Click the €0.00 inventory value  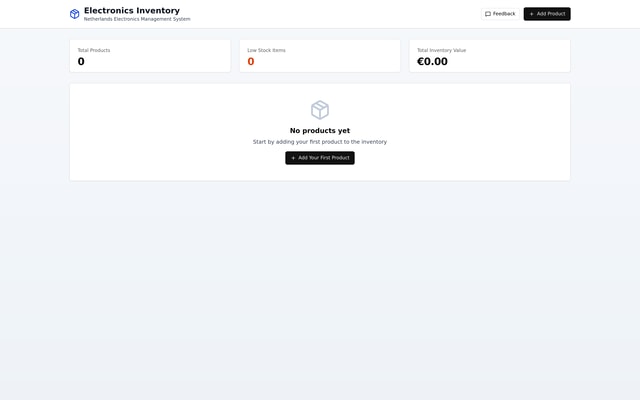pyautogui.click(x=432, y=62)
